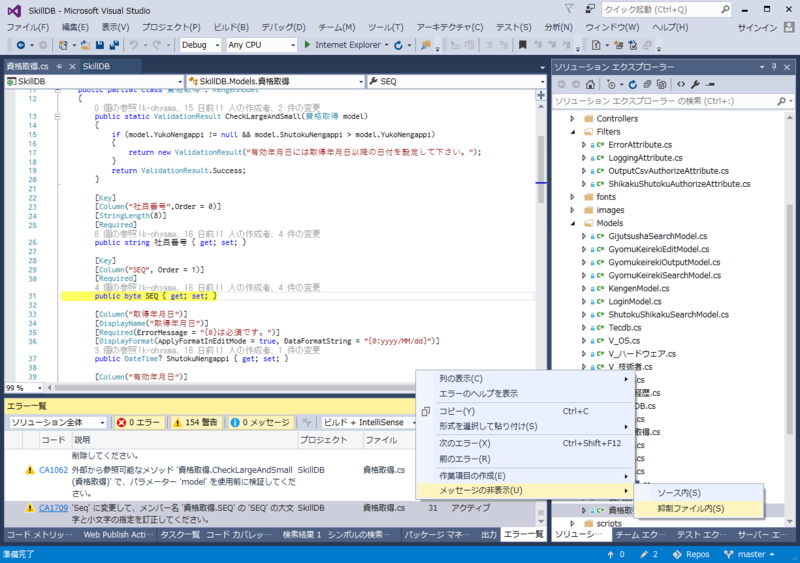
Task: Select ソース内(S) in the submenu
Action: point(698,493)
